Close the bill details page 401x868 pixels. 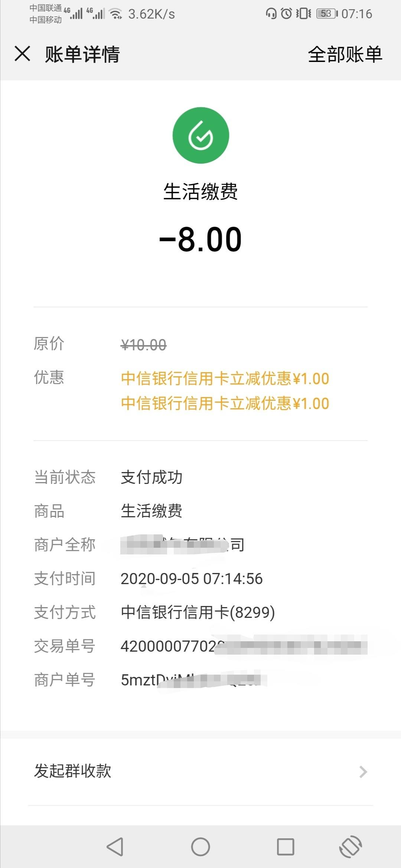click(x=22, y=54)
